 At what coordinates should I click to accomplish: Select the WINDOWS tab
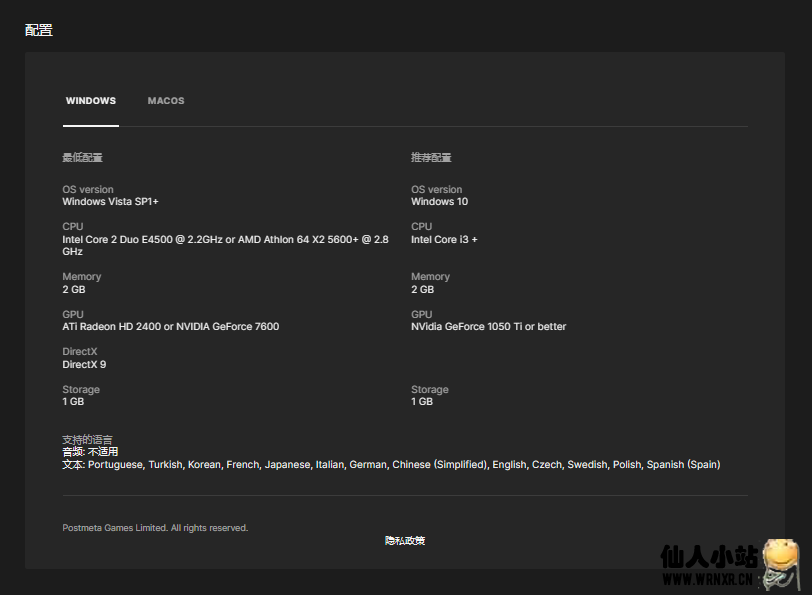[91, 101]
